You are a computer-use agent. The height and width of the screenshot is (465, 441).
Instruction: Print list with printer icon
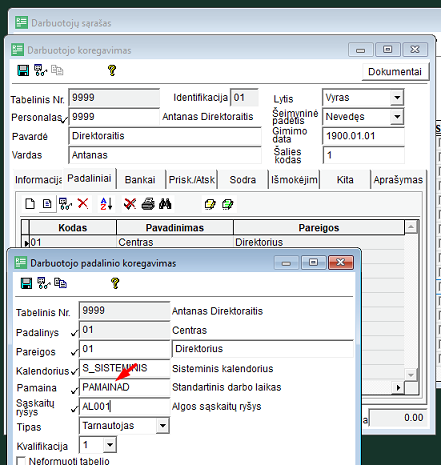pos(148,204)
